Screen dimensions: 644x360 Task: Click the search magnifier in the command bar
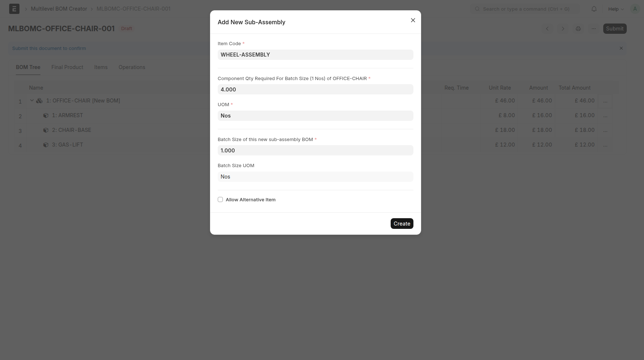coord(477,9)
